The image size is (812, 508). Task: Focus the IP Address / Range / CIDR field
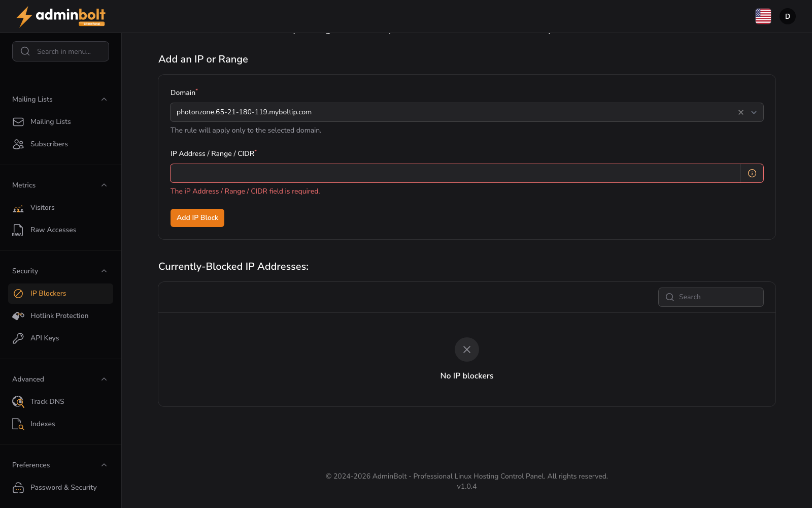click(x=455, y=173)
